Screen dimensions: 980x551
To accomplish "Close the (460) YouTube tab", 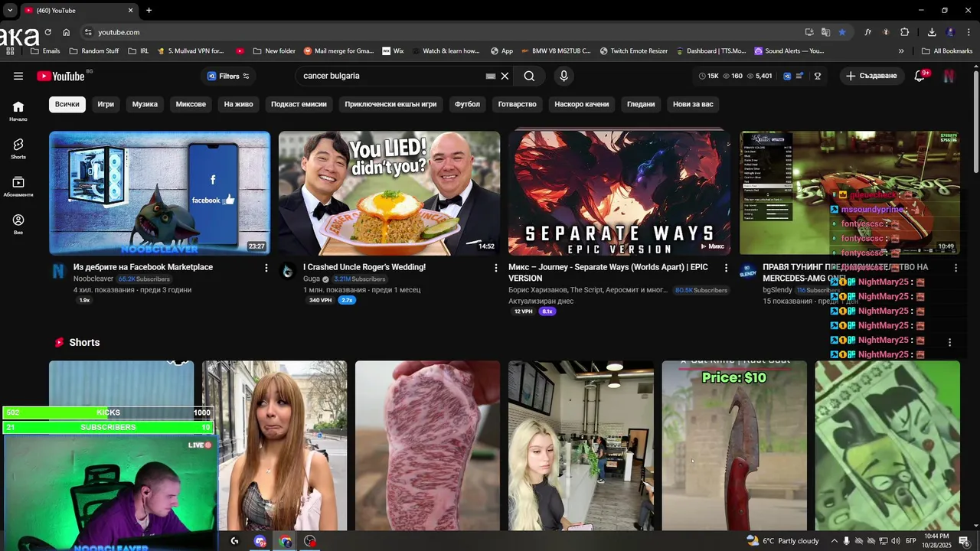I will 130,10.
